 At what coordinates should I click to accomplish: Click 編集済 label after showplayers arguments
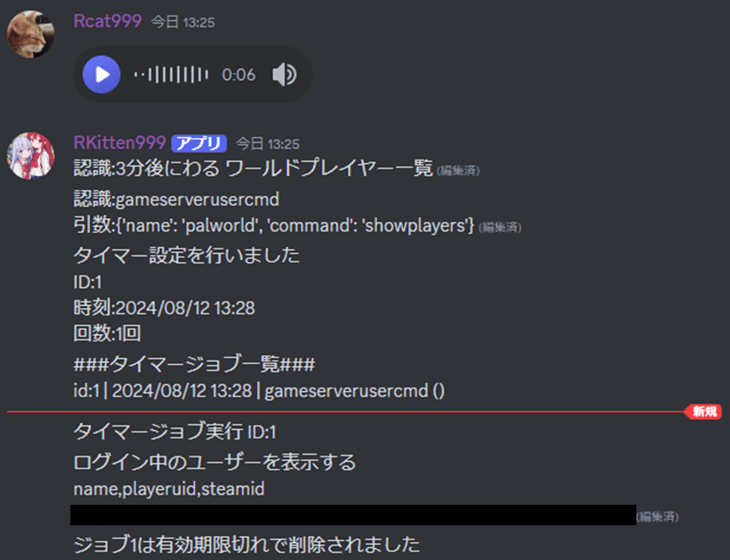click(x=500, y=227)
